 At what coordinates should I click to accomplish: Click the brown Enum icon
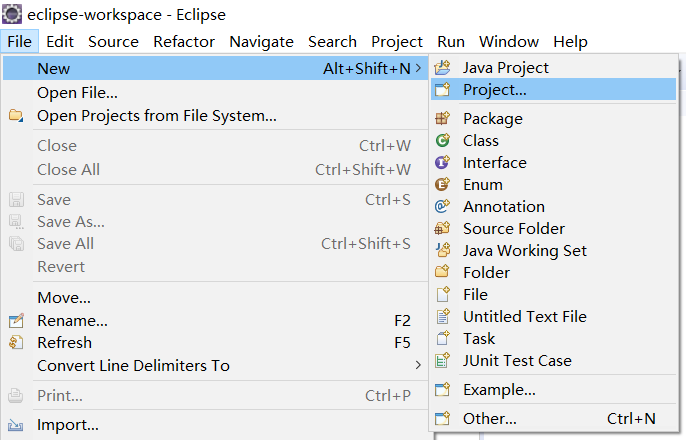(442, 185)
